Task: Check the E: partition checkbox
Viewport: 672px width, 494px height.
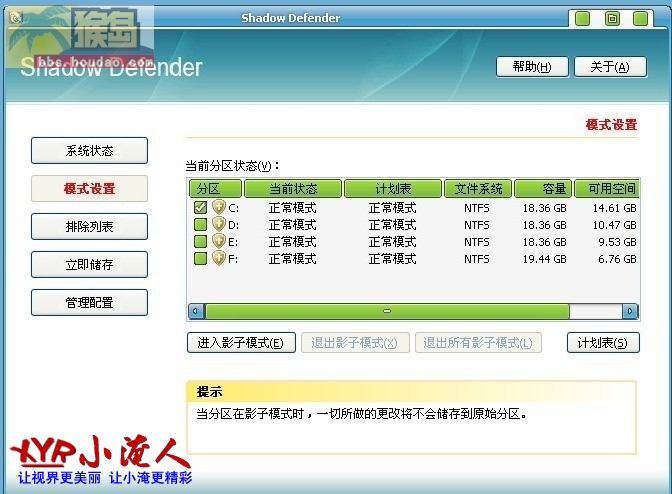Action: [x=200, y=242]
